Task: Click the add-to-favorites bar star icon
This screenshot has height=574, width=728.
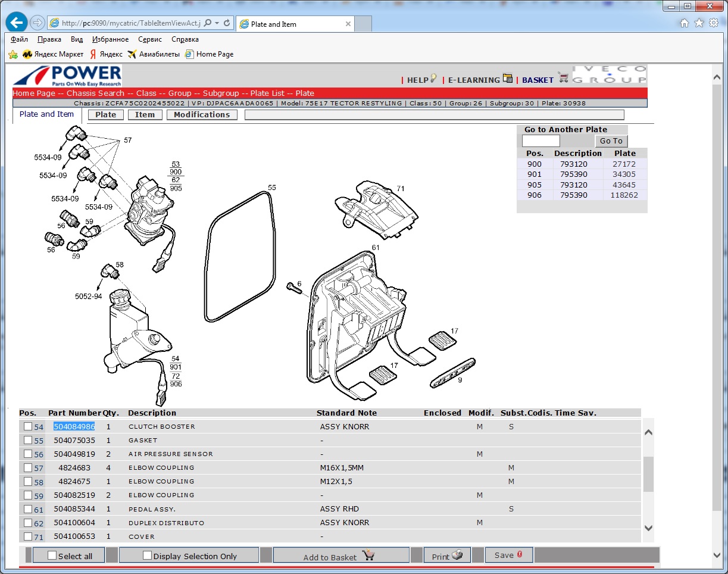Action: pos(13,54)
